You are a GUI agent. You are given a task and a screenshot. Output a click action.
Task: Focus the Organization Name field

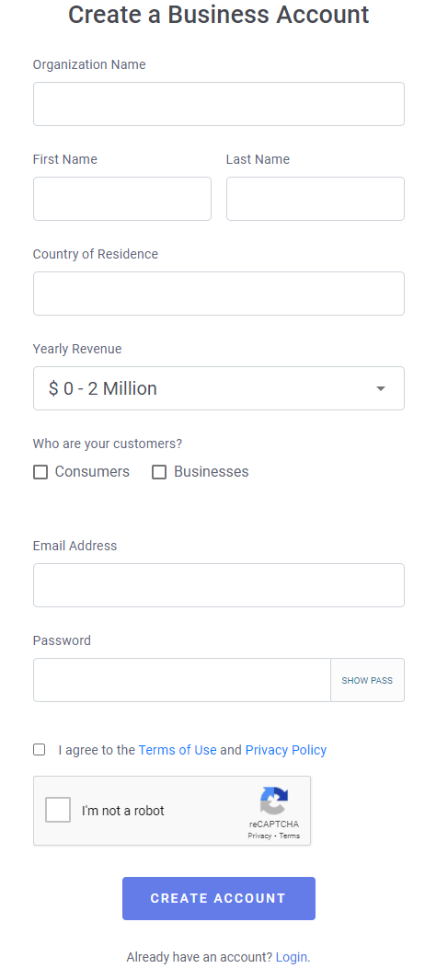coord(219,104)
